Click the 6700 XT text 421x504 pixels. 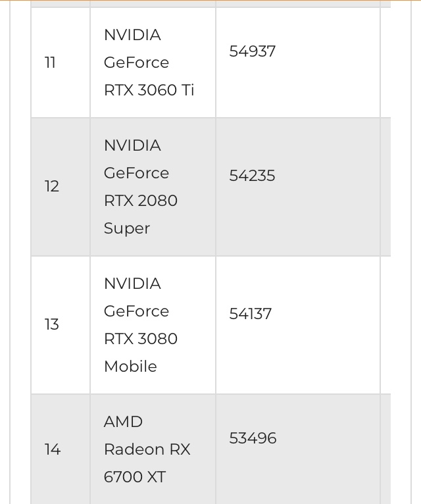click(x=135, y=477)
